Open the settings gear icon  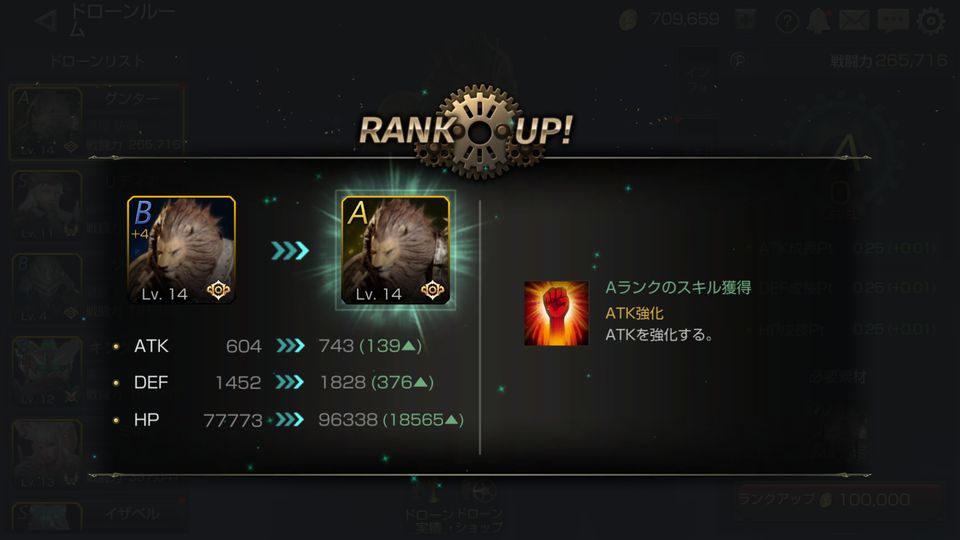931,21
